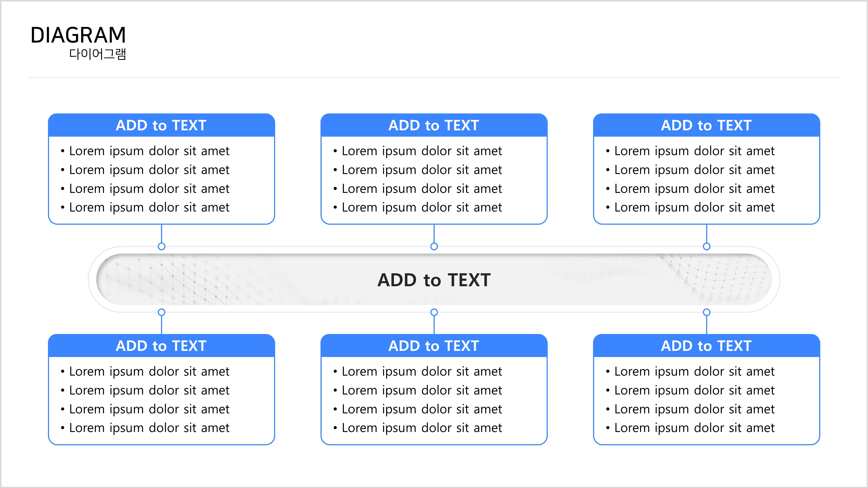The width and height of the screenshot is (868, 488).
Task: Click the bottom-right box ADD to TEXT header
Action: [707, 346]
